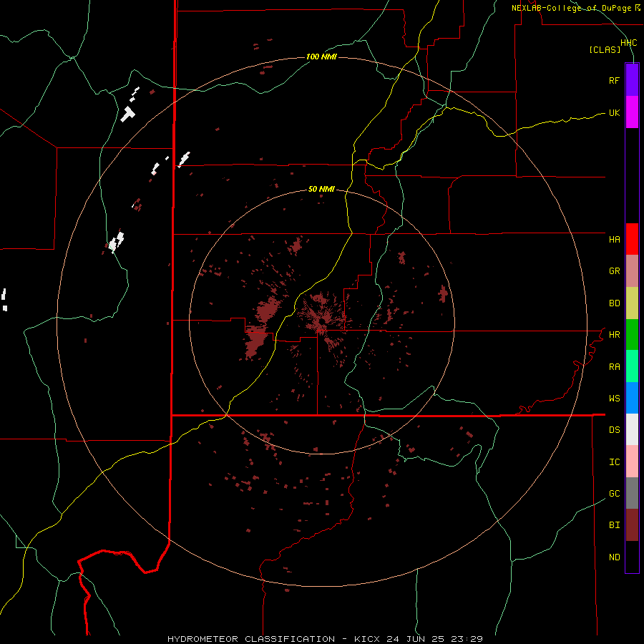Click the "GC" legend label text
644x644 pixels.
tap(614, 494)
